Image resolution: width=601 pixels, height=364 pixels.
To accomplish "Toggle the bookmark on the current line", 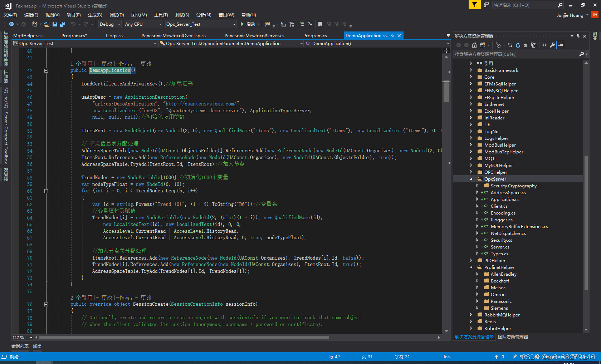I will click(320, 24).
